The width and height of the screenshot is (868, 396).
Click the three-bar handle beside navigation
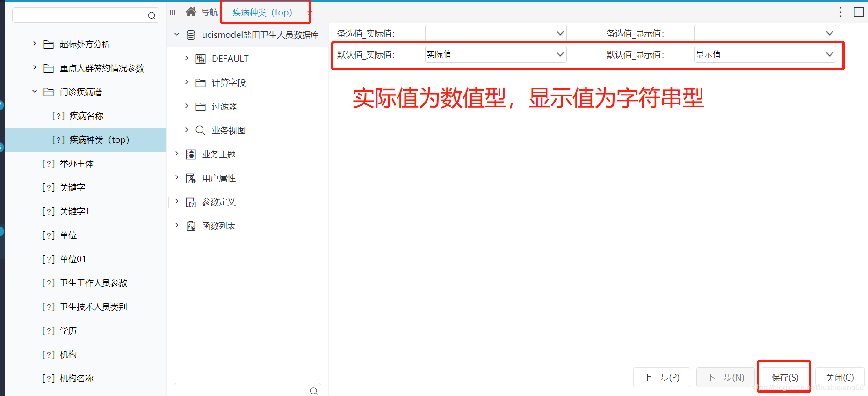pos(173,13)
